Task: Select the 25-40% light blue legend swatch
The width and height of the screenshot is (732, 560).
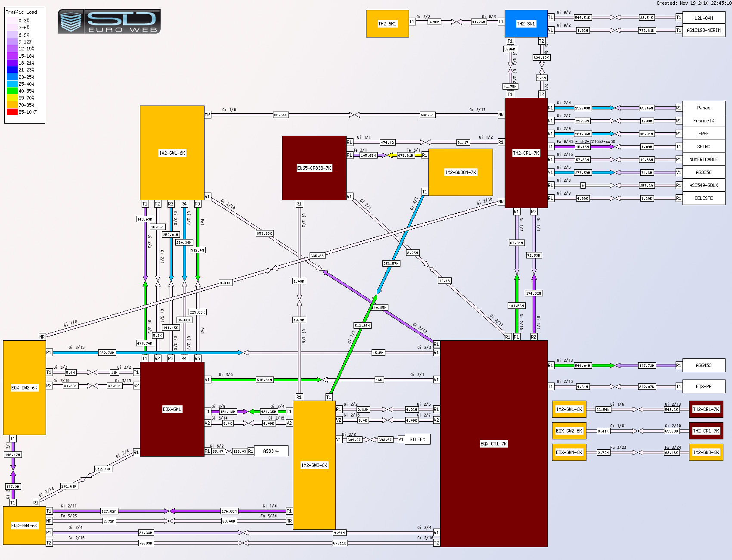Action: 12,84
